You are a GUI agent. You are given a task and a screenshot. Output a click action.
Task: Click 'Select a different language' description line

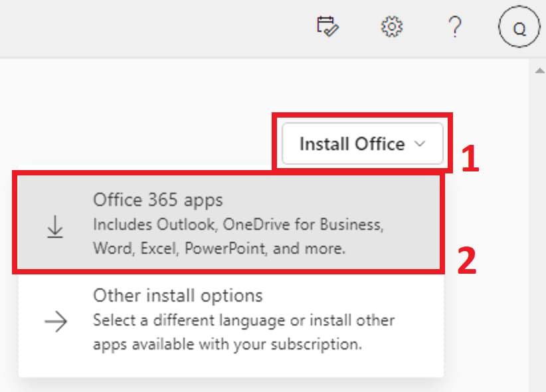(x=244, y=320)
